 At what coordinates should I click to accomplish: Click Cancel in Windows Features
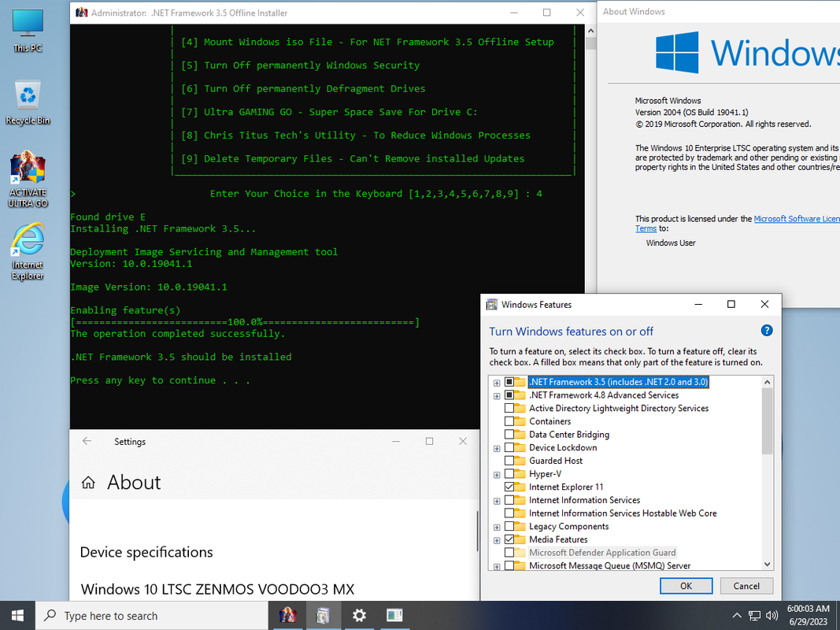pos(746,586)
